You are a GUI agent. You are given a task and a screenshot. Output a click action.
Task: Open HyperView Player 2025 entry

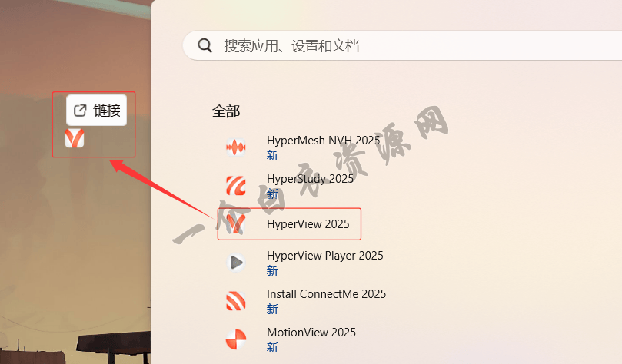(x=325, y=256)
